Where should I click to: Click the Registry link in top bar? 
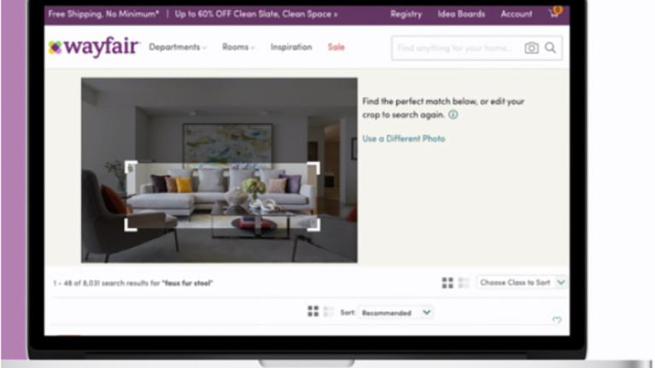(406, 14)
